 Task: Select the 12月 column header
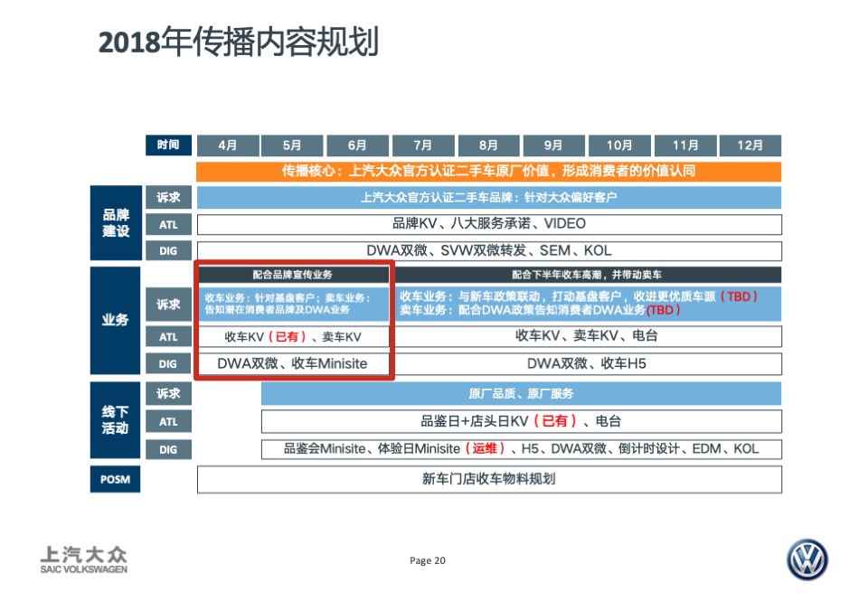pyautogui.click(x=750, y=145)
